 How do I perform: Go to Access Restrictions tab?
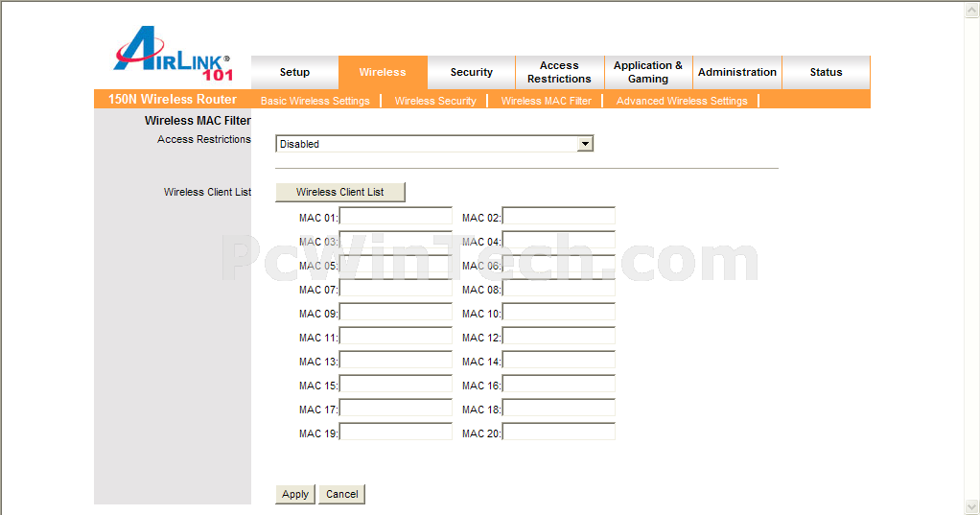(559, 73)
